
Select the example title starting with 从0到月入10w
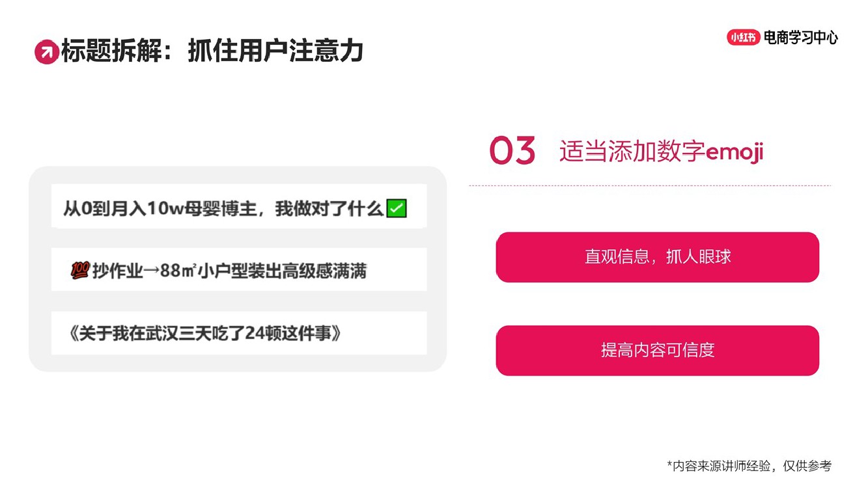(x=223, y=209)
